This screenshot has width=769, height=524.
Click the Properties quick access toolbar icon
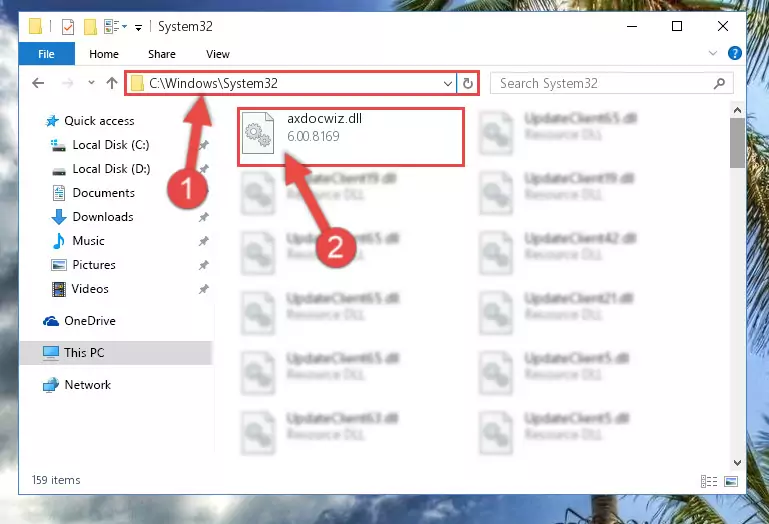(x=68, y=26)
